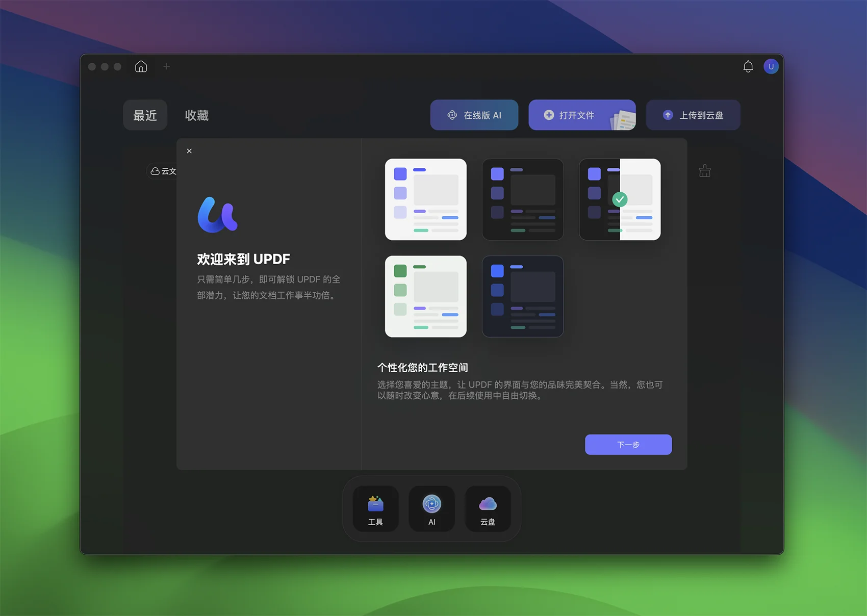This screenshot has height=616, width=867.
Task: Select the mint green theme thumbnail
Action: [x=426, y=296]
